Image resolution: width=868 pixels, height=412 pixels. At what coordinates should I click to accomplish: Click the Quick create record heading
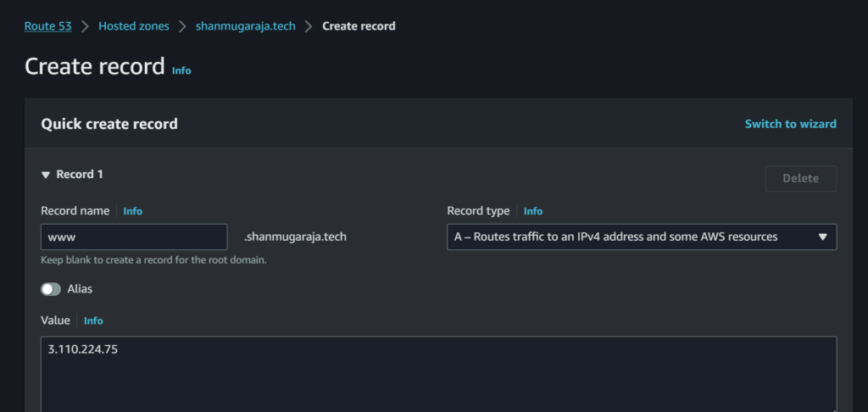(x=109, y=124)
